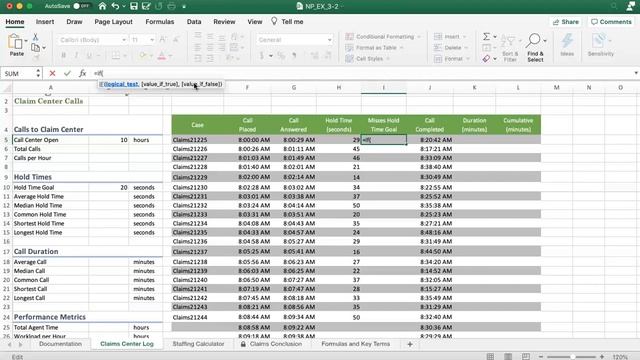Click the Home icon in title bar
The image size is (640, 360).
[x=102, y=6]
